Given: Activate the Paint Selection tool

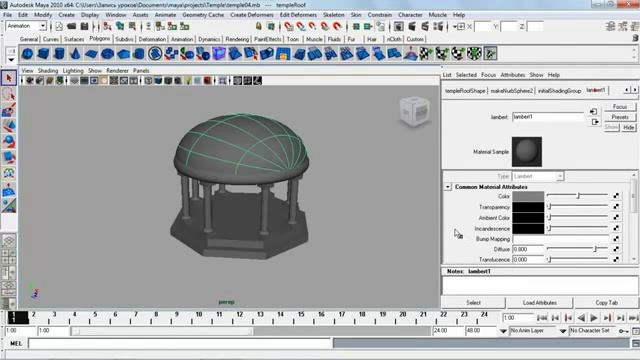Looking at the screenshot, I should (x=9, y=110).
